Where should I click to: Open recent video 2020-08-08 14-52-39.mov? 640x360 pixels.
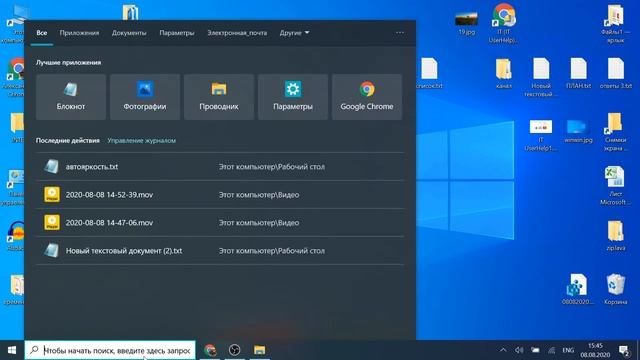click(220, 195)
